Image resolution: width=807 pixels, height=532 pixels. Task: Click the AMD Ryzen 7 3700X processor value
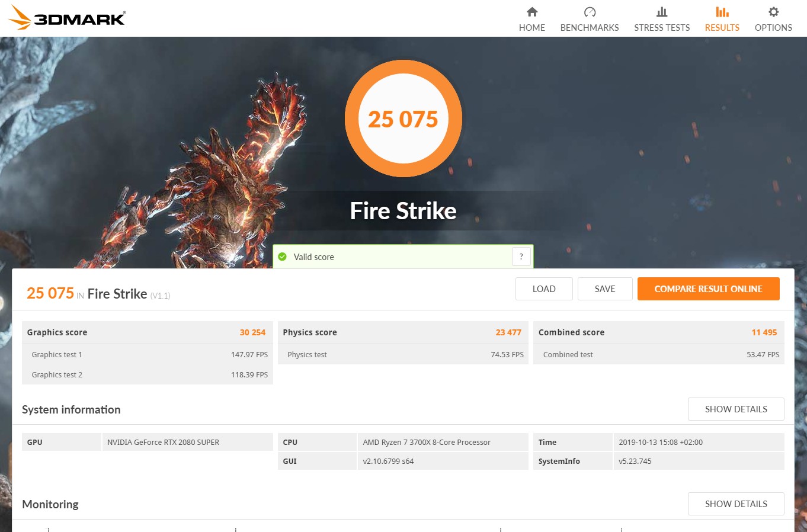click(427, 443)
